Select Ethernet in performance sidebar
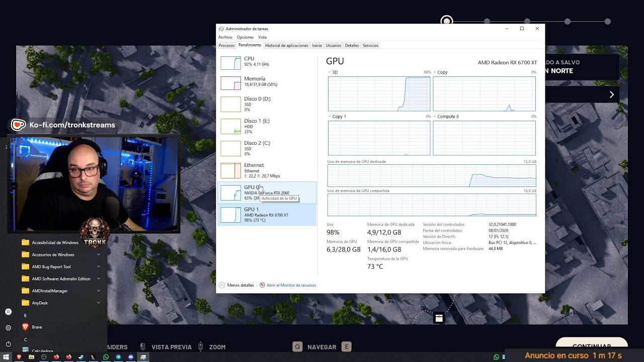Viewport: 644px width, 362px height. (x=268, y=170)
